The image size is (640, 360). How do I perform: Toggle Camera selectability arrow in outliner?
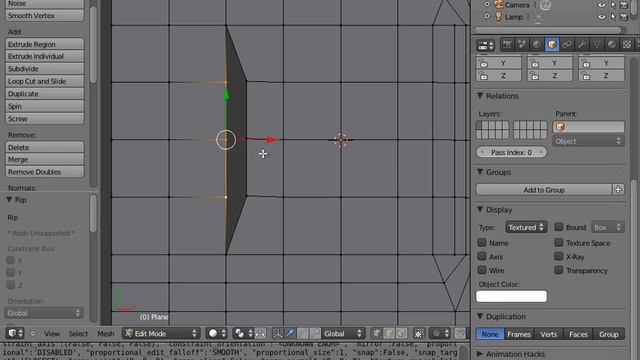613,5
